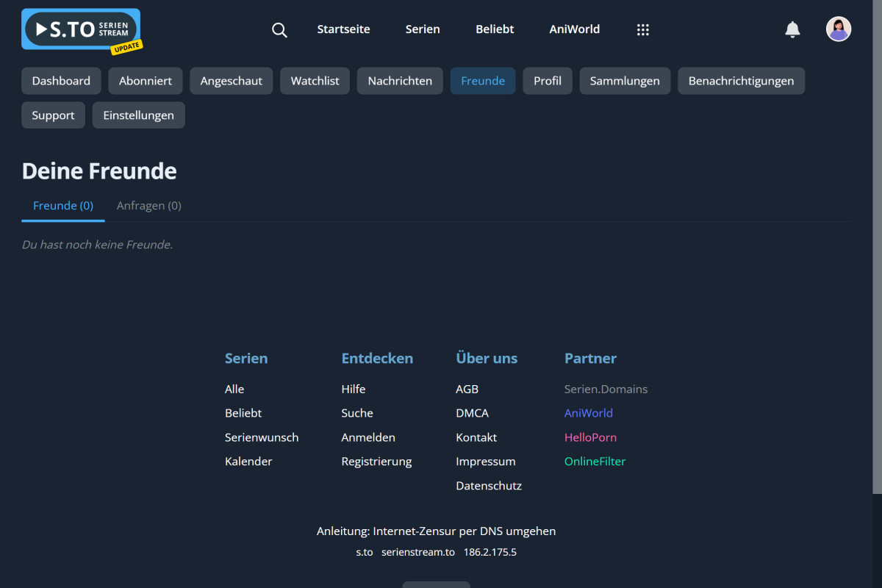This screenshot has width=882, height=588.
Task: Click the Serienwunsch footer link
Action: click(x=262, y=437)
